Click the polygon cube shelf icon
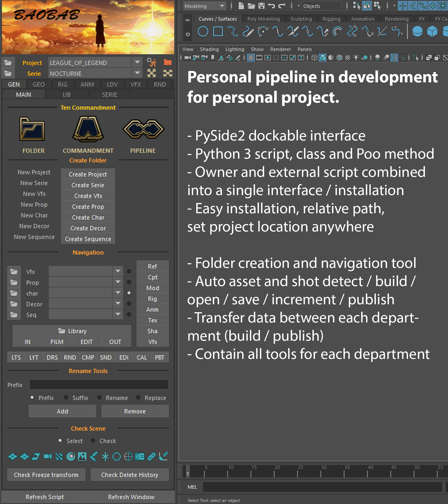The height and width of the screenshot is (504, 448). pos(432,31)
